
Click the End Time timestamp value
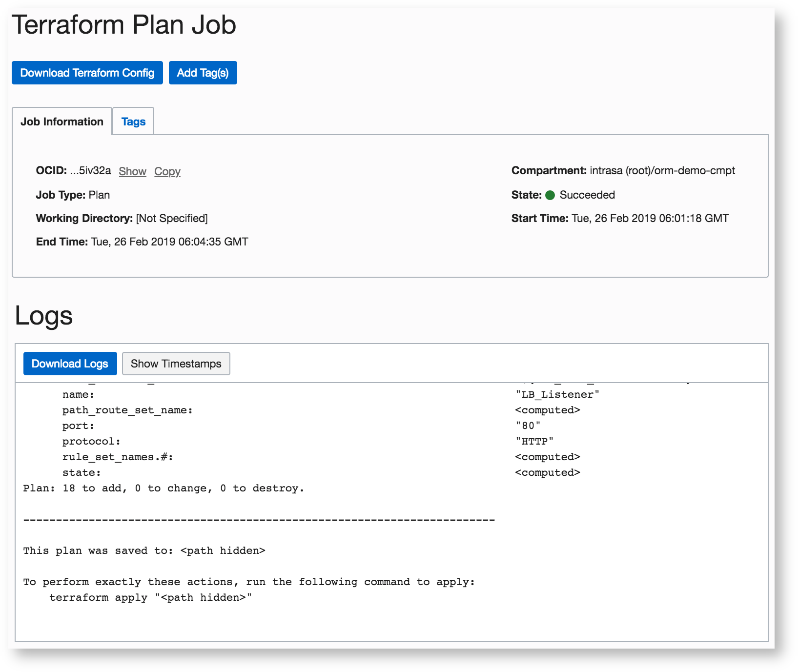tap(169, 242)
